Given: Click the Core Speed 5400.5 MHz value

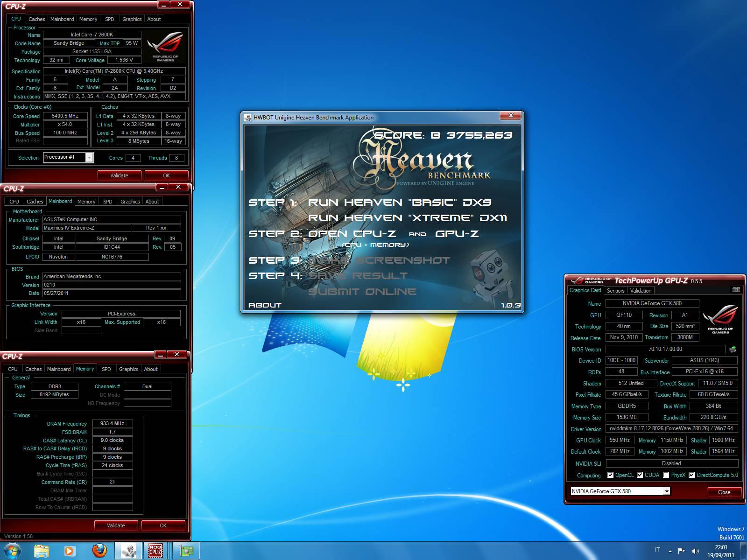Looking at the screenshot, I should (x=65, y=116).
